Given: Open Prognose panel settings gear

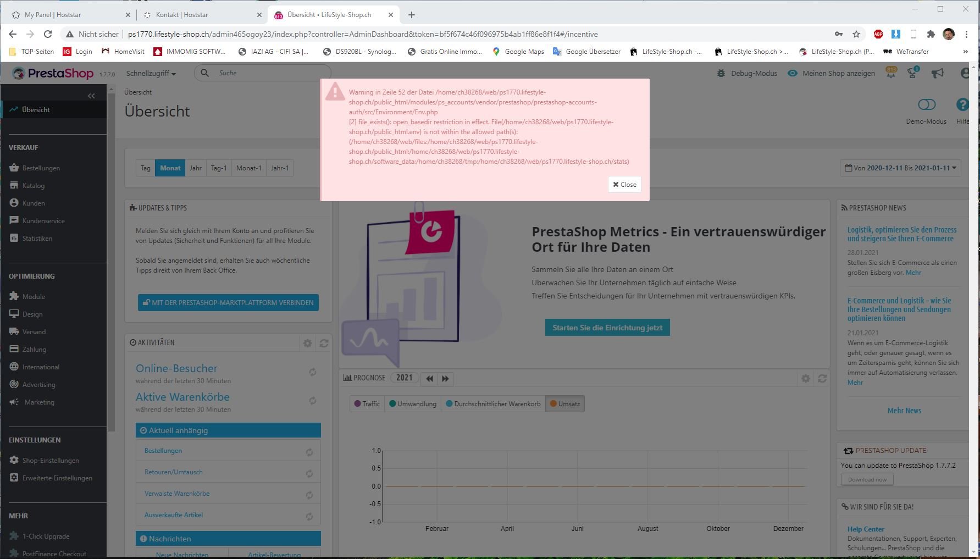Looking at the screenshot, I should click(x=806, y=378).
